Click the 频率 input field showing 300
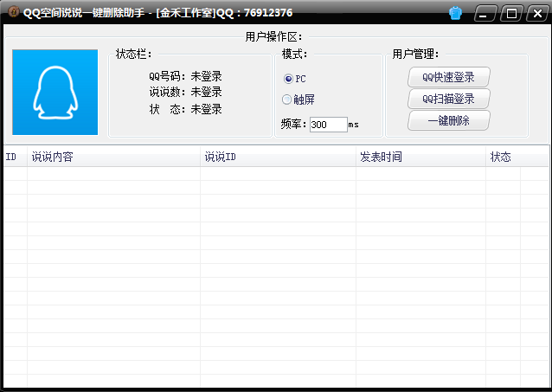Screen dimensions: 552x392 coord(329,125)
